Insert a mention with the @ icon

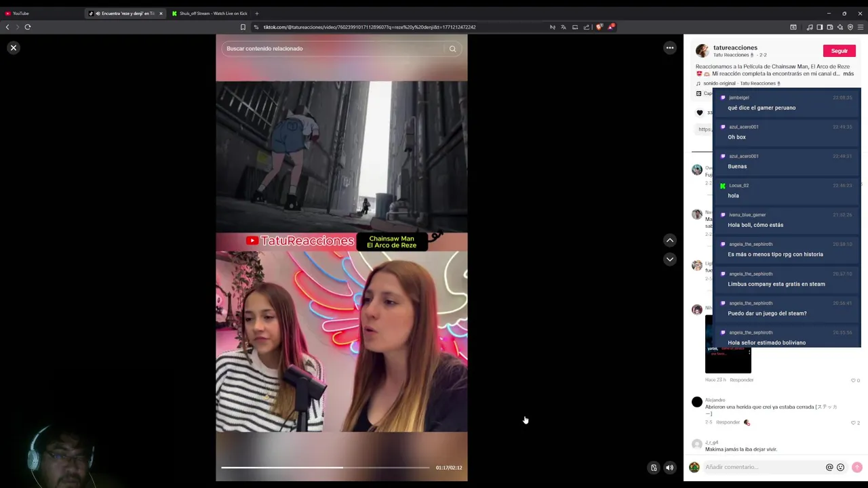click(829, 467)
